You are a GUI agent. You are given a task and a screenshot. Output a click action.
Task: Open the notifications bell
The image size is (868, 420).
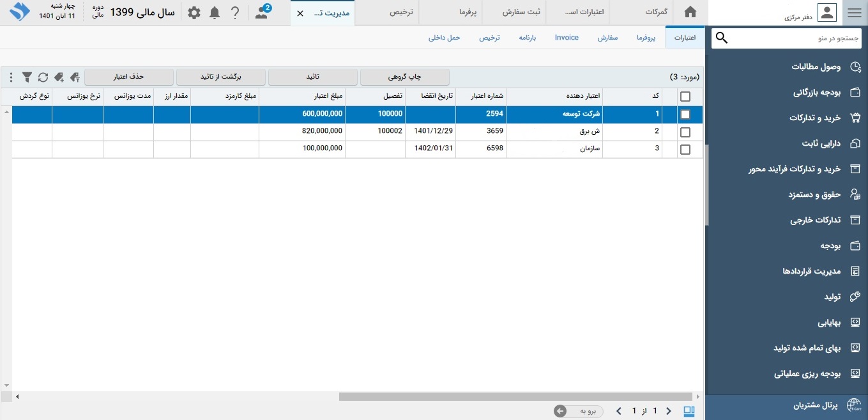[215, 13]
